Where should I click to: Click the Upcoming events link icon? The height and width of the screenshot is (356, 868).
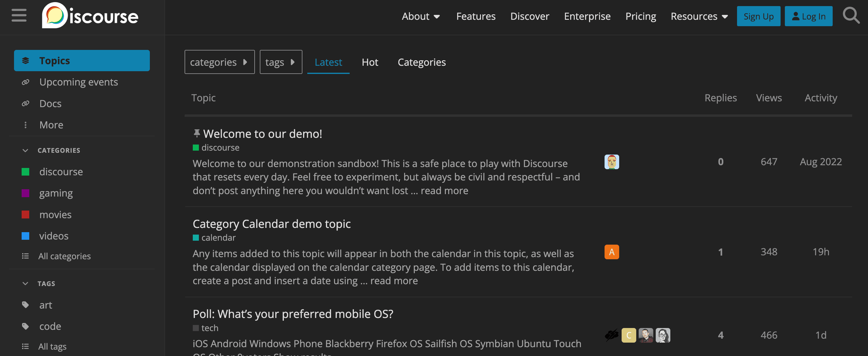(x=25, y=82)
